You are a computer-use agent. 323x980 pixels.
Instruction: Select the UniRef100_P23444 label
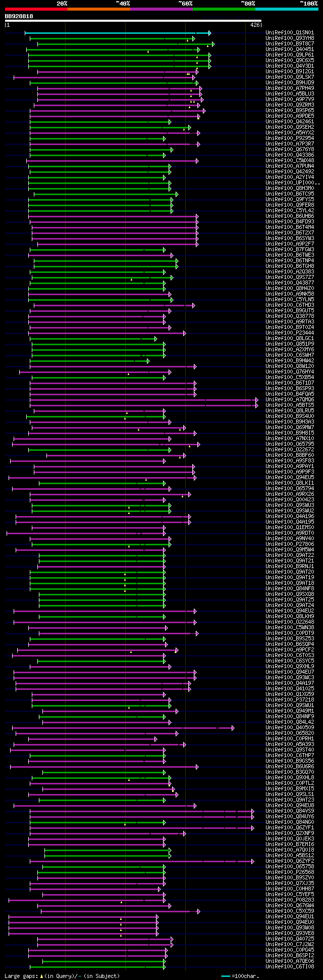click(290, 333)
